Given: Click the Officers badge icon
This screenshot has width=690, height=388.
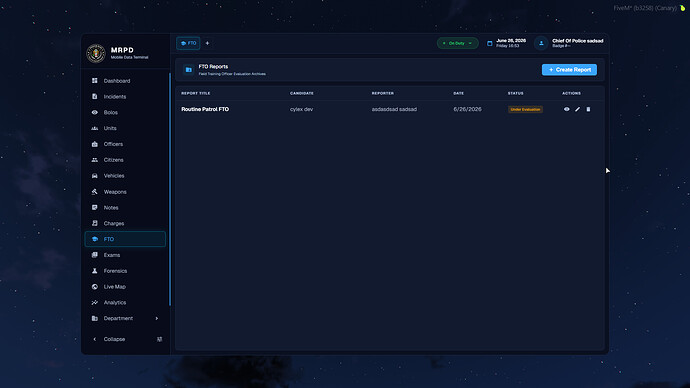Looking at the screenshot, I should (x=95, y=144).
